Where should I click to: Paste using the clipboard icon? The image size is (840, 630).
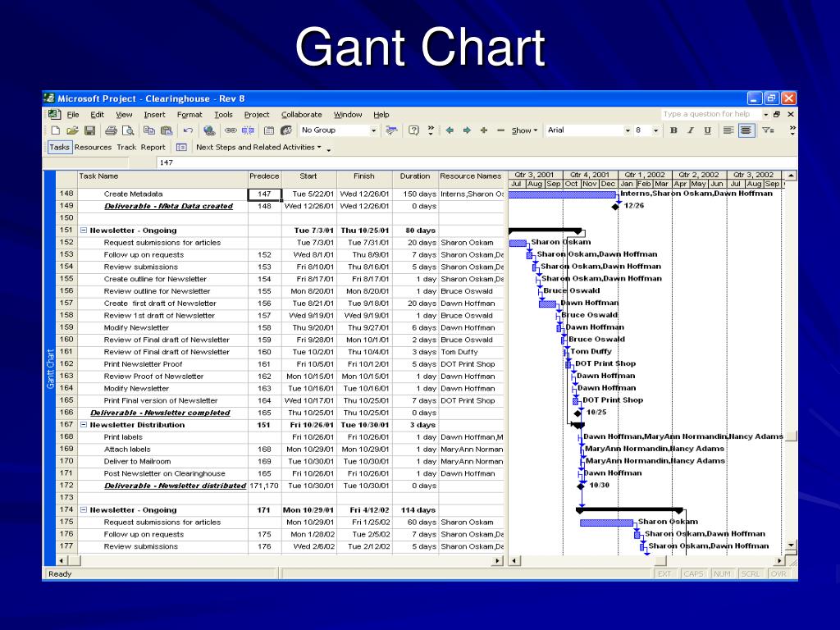coord(167,130)
